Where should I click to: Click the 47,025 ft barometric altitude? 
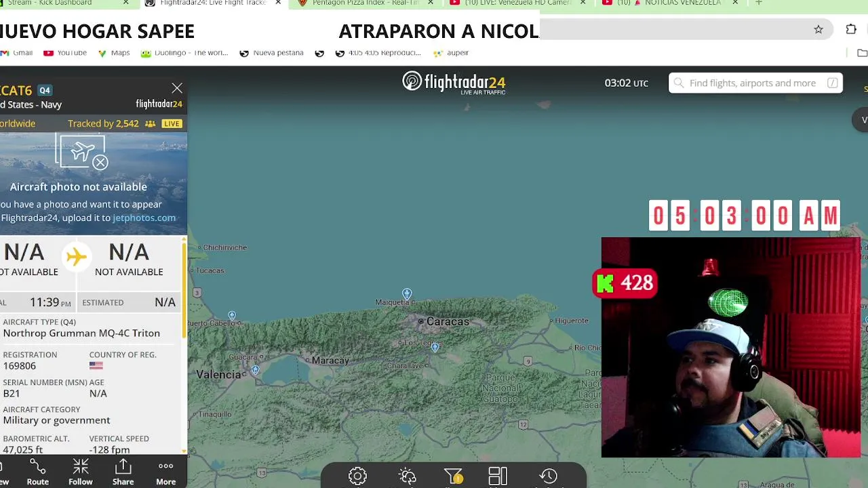coord(22,450)
